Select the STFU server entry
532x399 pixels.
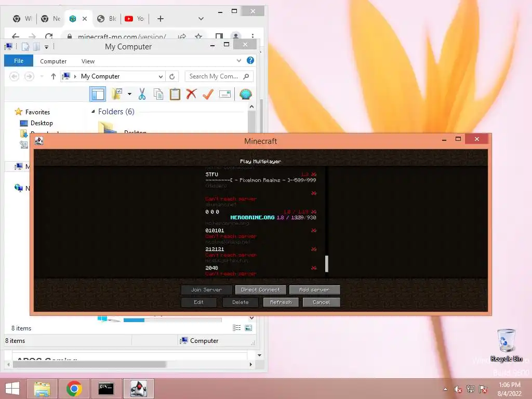261,180
